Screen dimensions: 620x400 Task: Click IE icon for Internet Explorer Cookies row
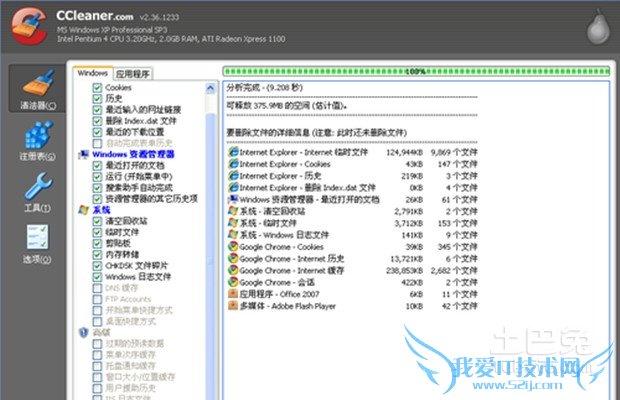(x=233, y=164)
